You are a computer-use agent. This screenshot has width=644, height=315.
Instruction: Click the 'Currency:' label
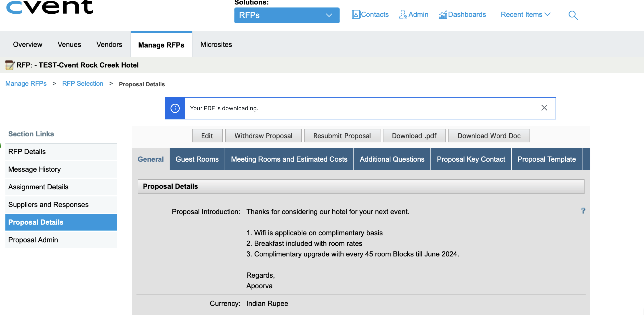pos(225,303)
